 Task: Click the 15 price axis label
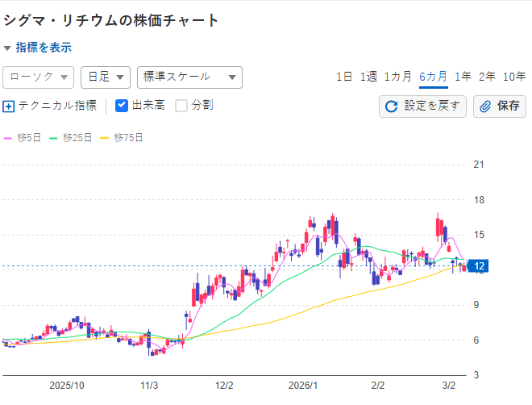pyautogui.click(x=479, y=235)
